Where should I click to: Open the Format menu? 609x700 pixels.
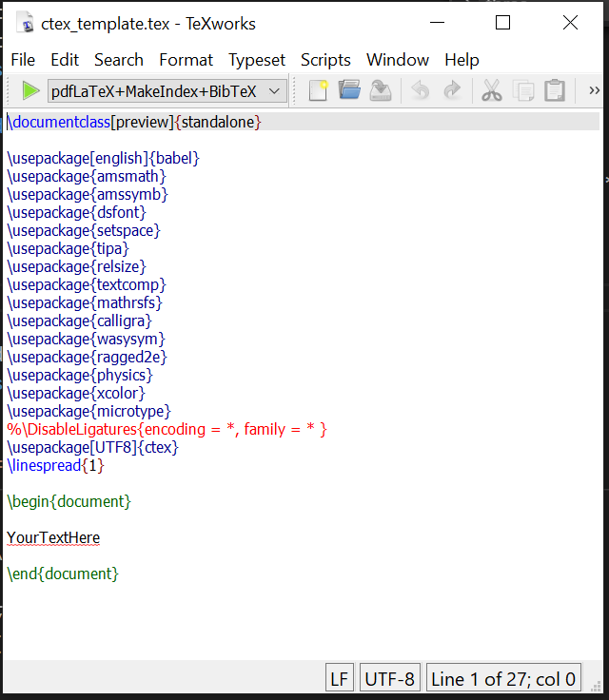186,60
